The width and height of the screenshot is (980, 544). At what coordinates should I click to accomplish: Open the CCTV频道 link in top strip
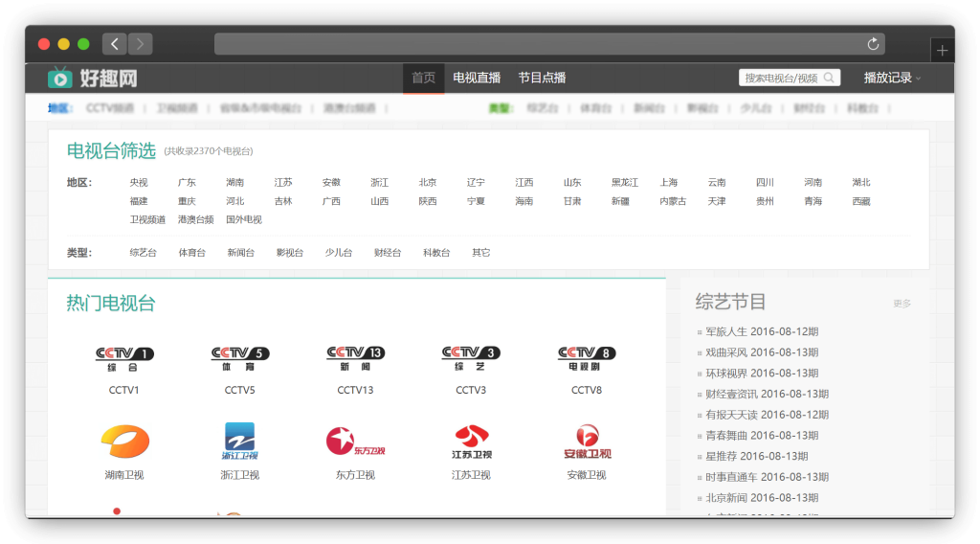point(110,108)
